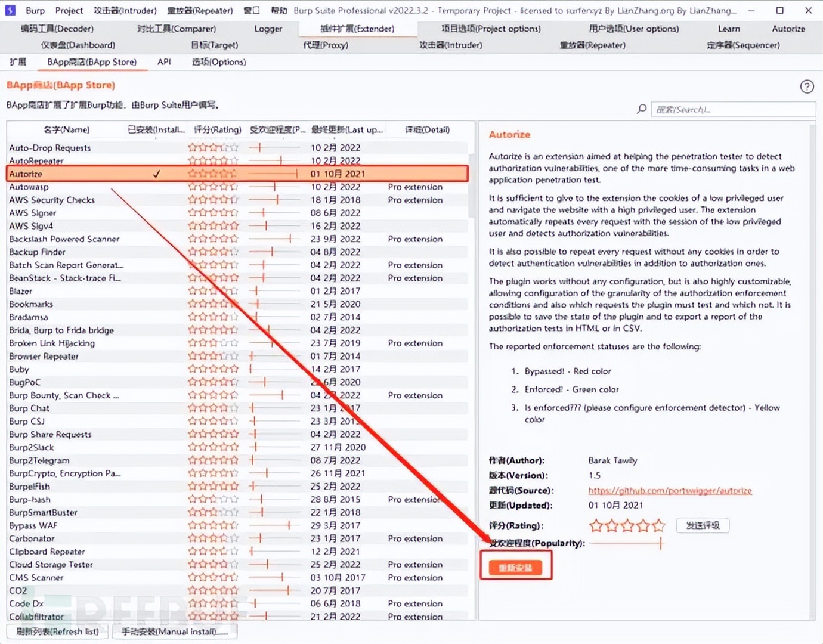Go to the Dashboard tab

[x=78, y=45]
